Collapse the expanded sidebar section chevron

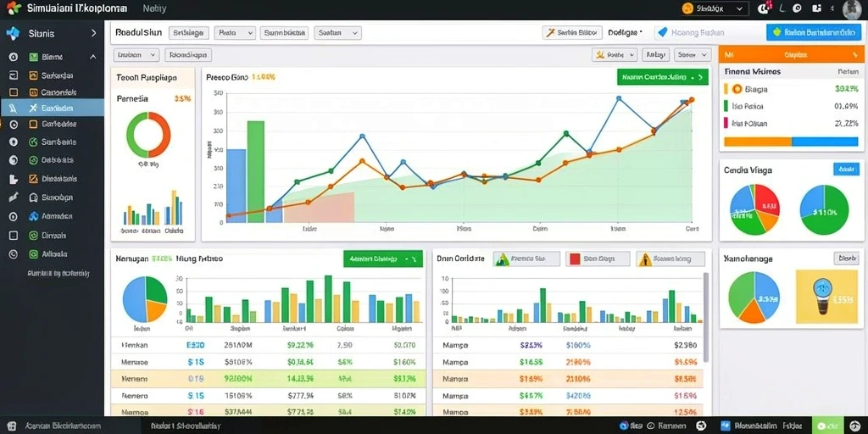(x=92, y=57)
